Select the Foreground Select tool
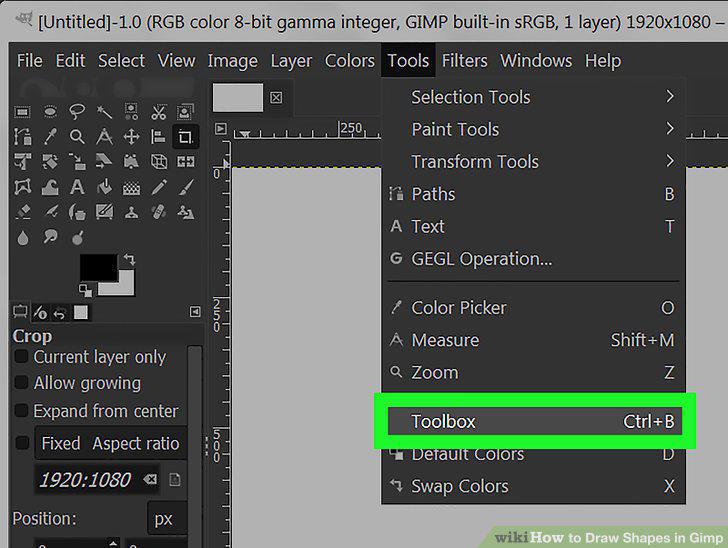 coord(186,112)
